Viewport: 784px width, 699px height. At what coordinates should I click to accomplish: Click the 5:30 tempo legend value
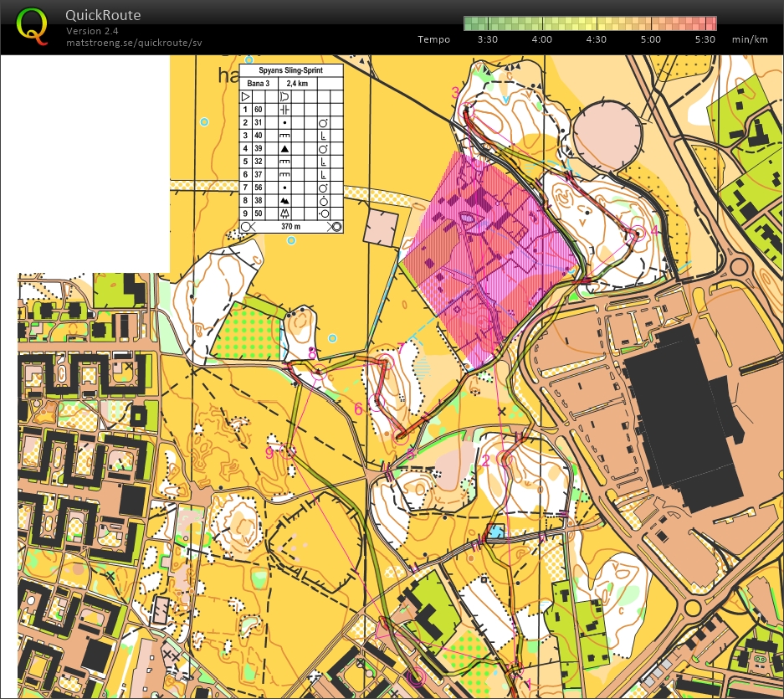tap(705, 39)
